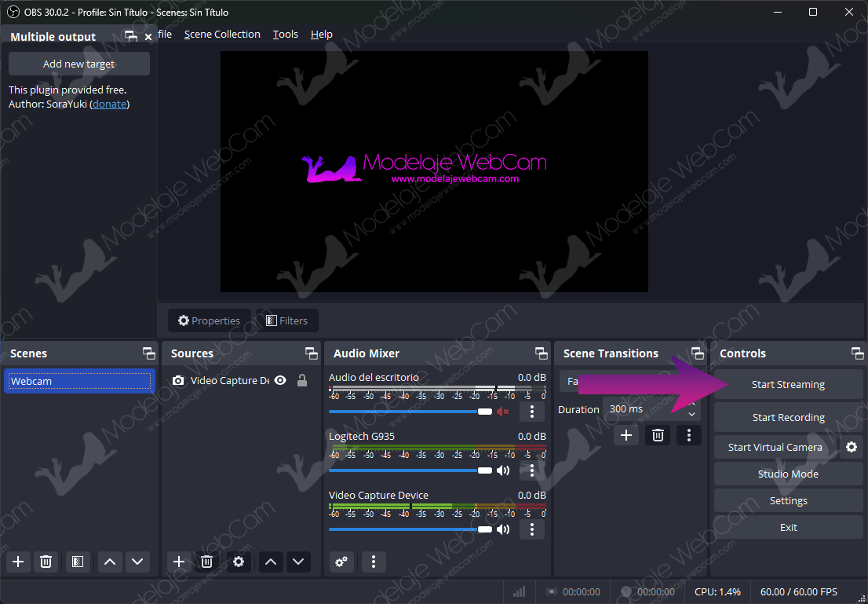Open the Tools menu
868x604 pixels.
(x=285, y=34)
